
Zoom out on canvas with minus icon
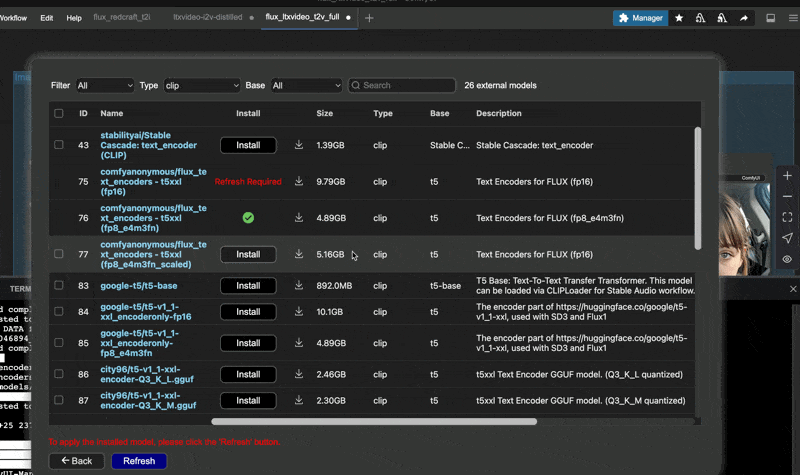coord(787,196)
